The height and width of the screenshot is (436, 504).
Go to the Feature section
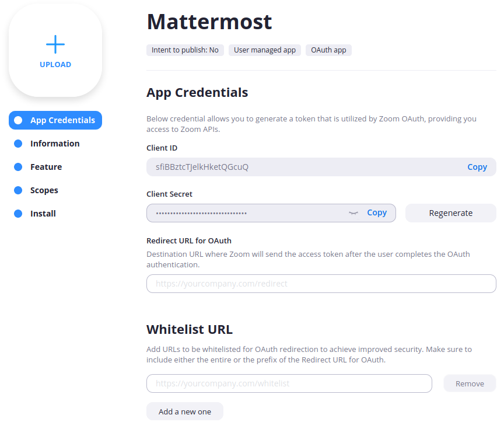pos(46,167)
